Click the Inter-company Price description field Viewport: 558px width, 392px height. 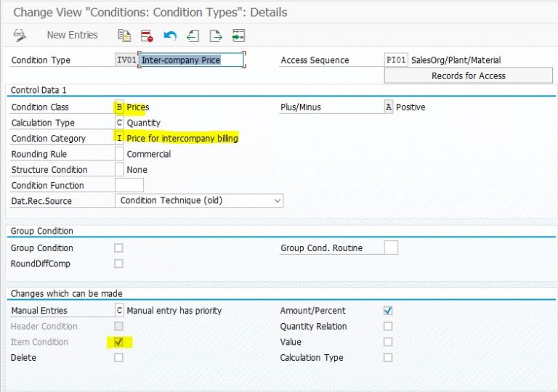[x=190, y=60]
